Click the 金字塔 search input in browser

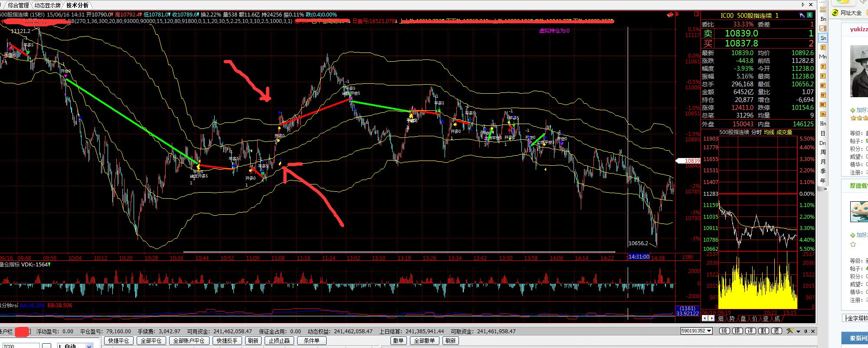[855, 318]
